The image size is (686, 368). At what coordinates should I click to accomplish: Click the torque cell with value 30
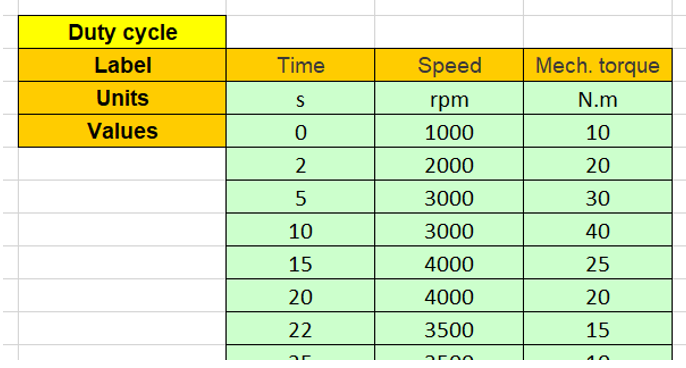(598, 197)
